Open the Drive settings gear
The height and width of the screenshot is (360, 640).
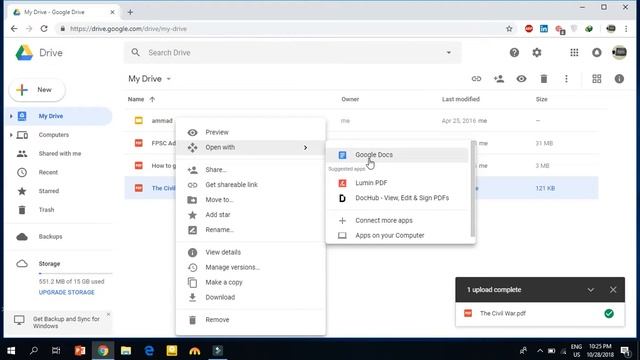click(x=537, y=53)
